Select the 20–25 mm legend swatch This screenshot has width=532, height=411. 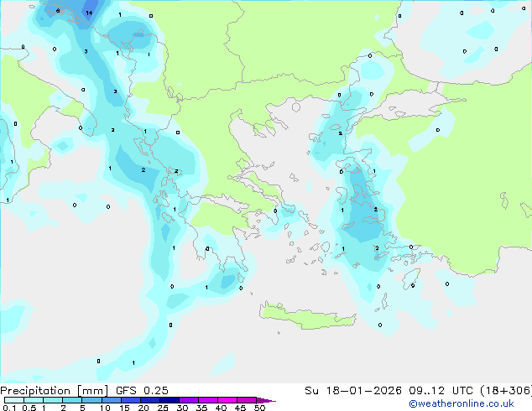pos(149,400)
